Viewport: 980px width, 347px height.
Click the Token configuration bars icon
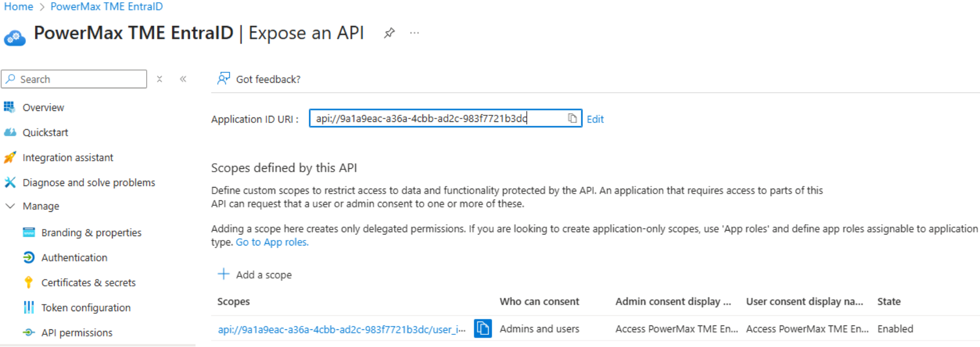coord(29,307)
